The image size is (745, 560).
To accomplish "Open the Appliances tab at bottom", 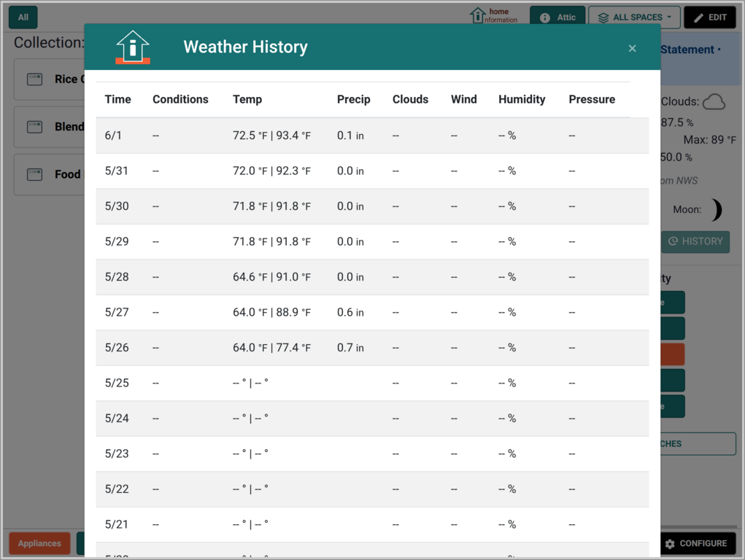I will (39, 543).
